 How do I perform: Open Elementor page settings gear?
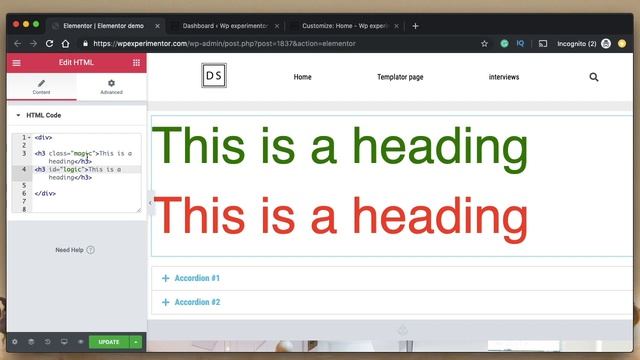point(15,342)
